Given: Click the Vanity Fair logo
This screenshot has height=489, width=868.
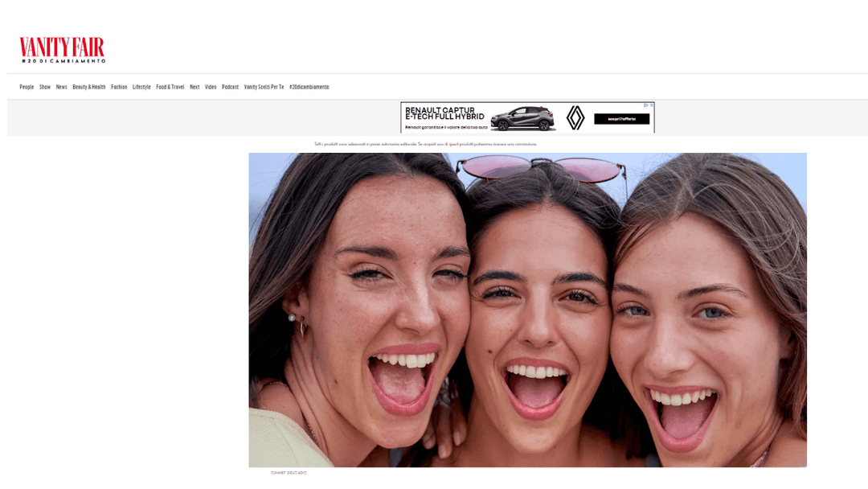Looking at the screenshot, I should pos(62,50).
